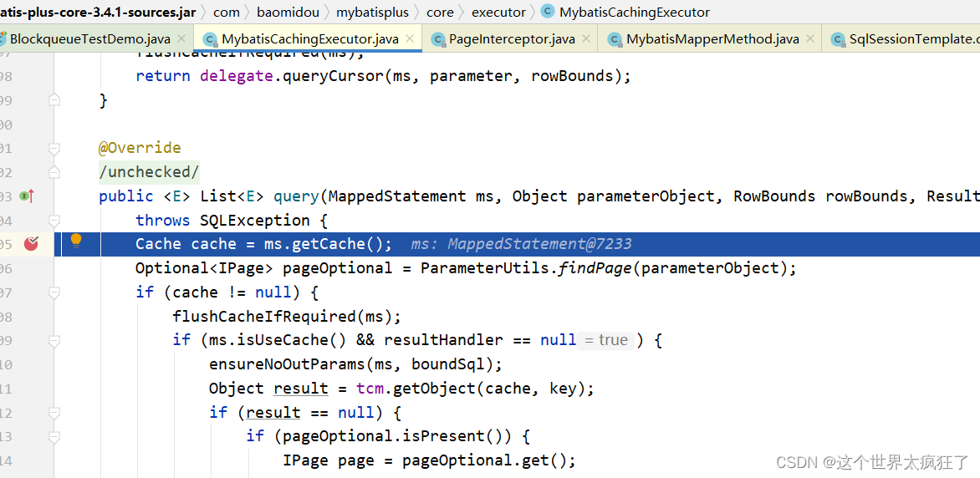The height and width of the screenshot is (478, 980).
Task: Click the breakpoint marker at getCache line
Action: (31, 244)
